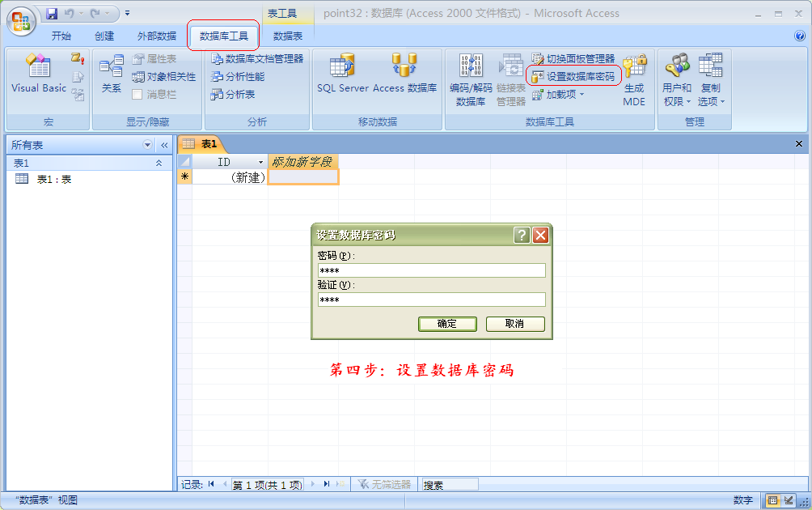Run 分析性能 analyzer
This screenshot has width=812, height=510.
[238, 77]
